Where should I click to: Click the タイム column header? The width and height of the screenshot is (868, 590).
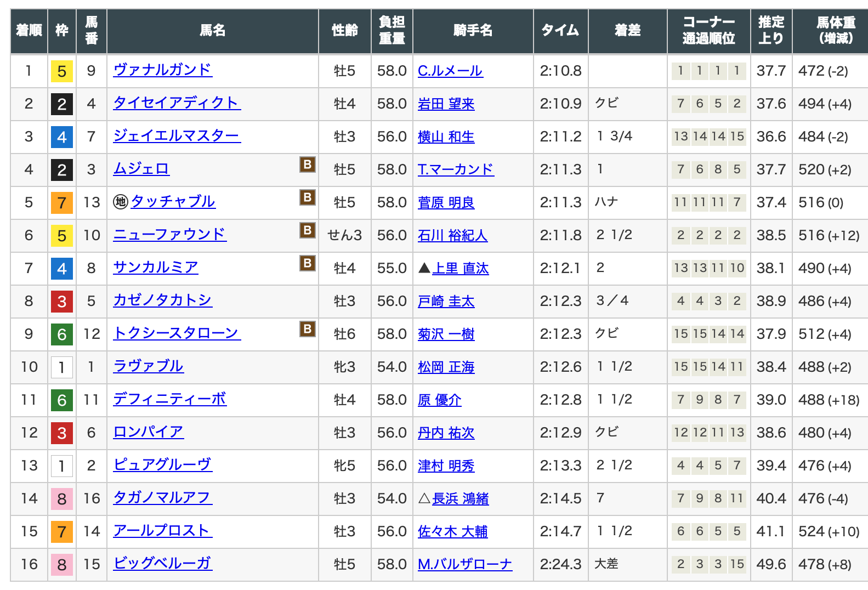click(560, 31)
